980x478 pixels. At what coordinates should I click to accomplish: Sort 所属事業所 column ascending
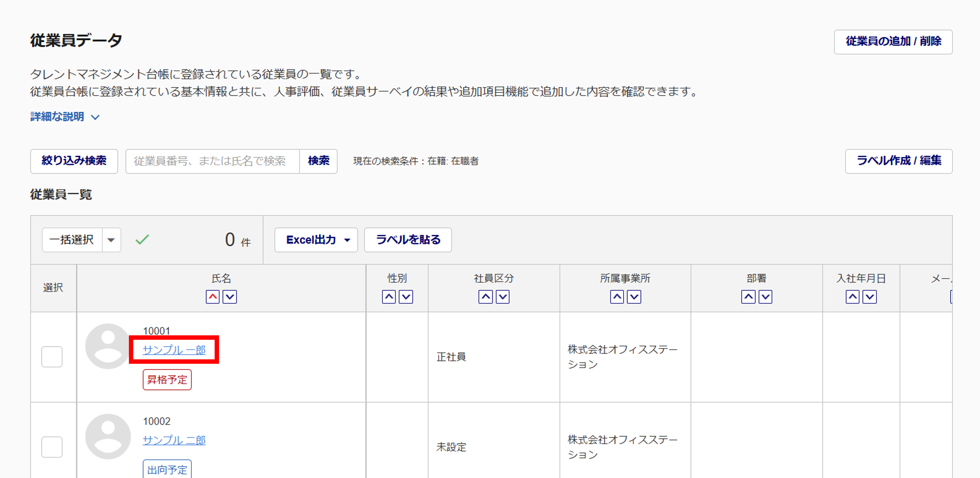pos(617,297)
